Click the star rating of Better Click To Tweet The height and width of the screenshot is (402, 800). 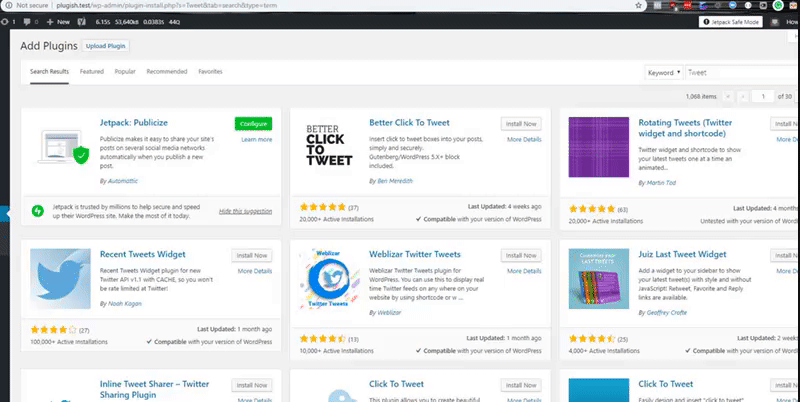(x=323, y=207)
